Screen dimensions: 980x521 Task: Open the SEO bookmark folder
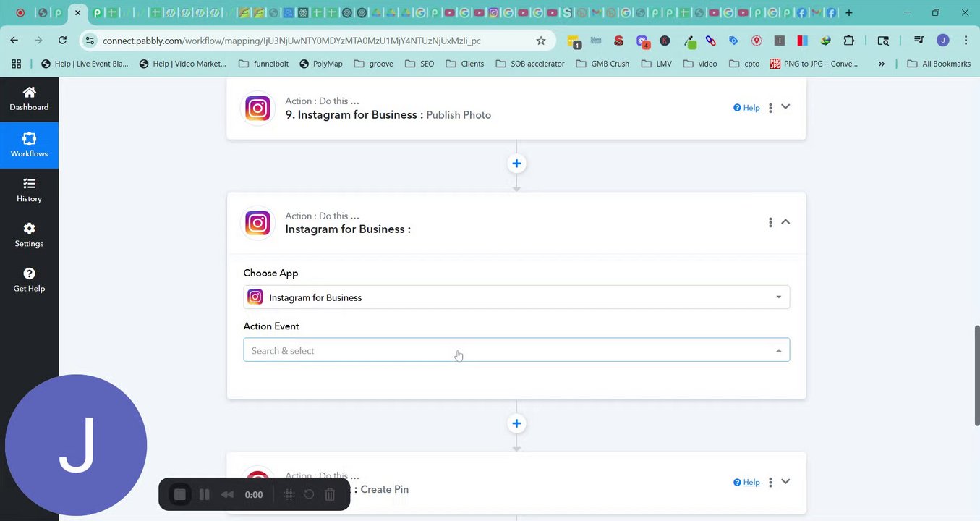click(x=419, y=64)
